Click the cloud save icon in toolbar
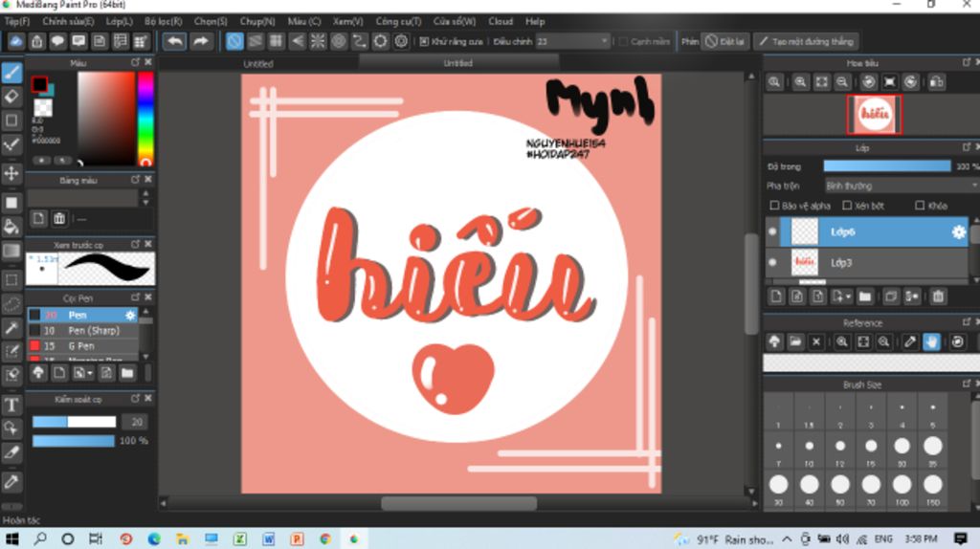Image resolution: width=980 pixels, height=549 pixels. (15, 42)
